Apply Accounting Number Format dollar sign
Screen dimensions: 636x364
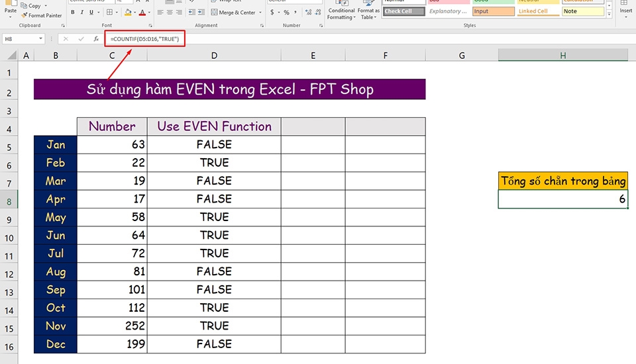(272, 13)
